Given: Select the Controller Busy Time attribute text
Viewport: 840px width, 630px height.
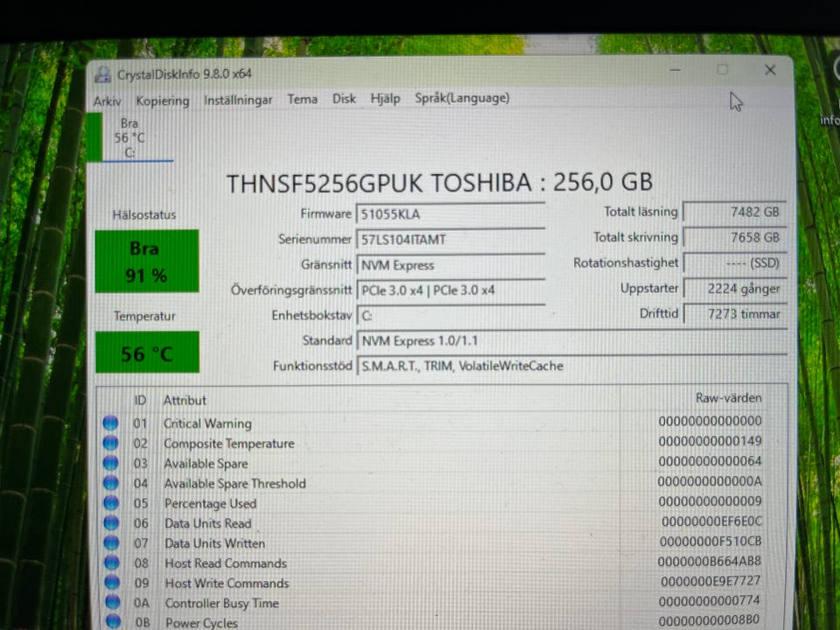Looking at the screenshot, I should pyautogui.click(x=221, y=603).
